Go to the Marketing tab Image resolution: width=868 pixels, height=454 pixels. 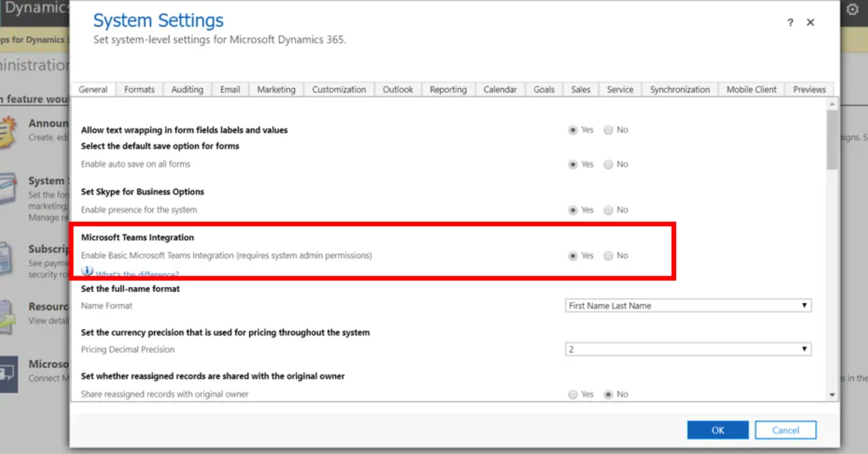277,90
